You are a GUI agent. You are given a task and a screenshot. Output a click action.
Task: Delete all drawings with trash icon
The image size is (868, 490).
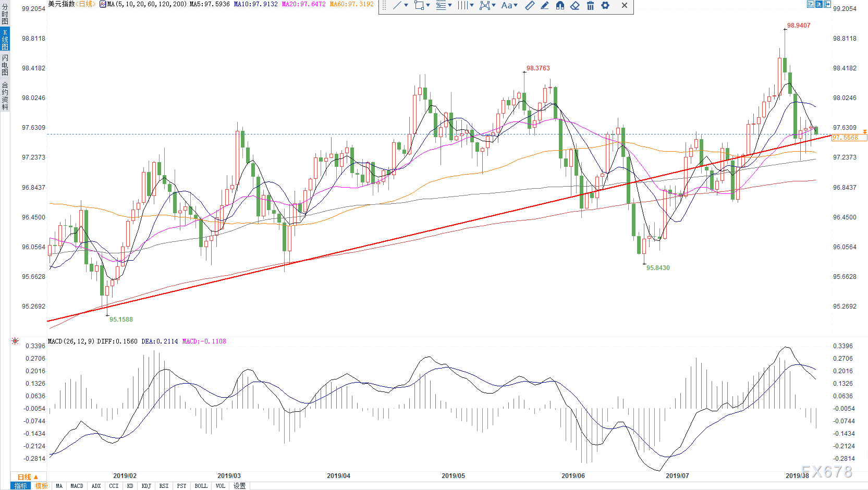(590, 5)
